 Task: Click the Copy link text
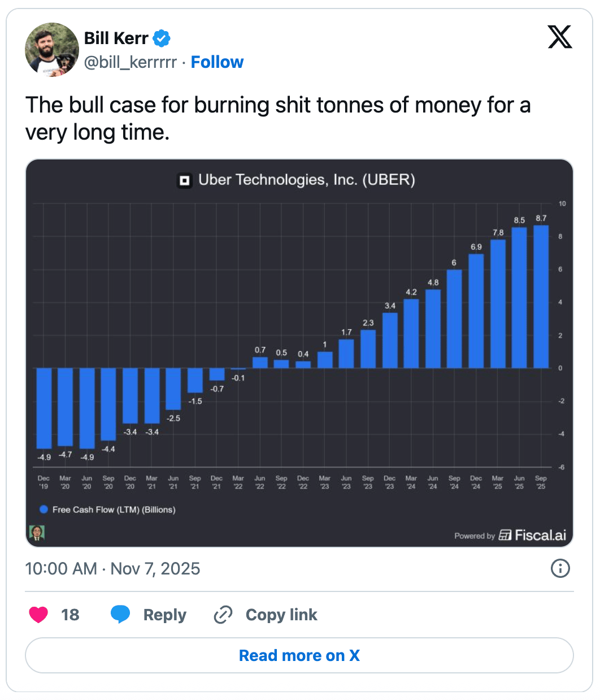pos(281,615)
